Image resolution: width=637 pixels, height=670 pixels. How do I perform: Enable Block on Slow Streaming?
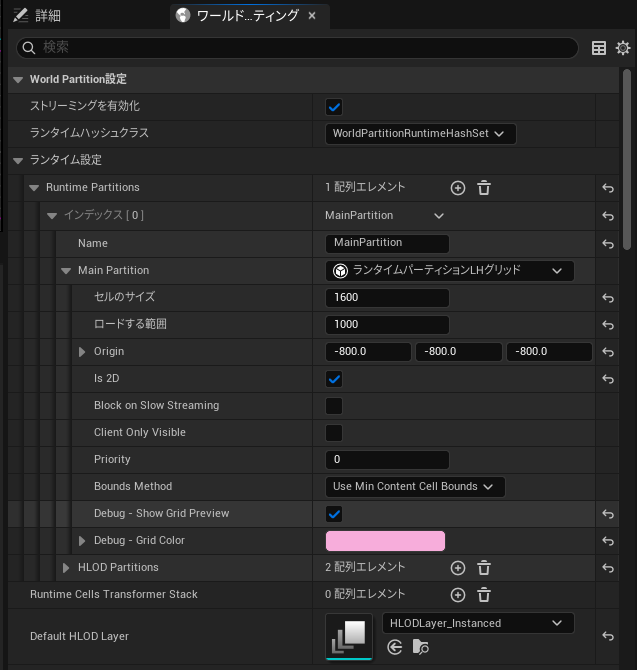334,406
